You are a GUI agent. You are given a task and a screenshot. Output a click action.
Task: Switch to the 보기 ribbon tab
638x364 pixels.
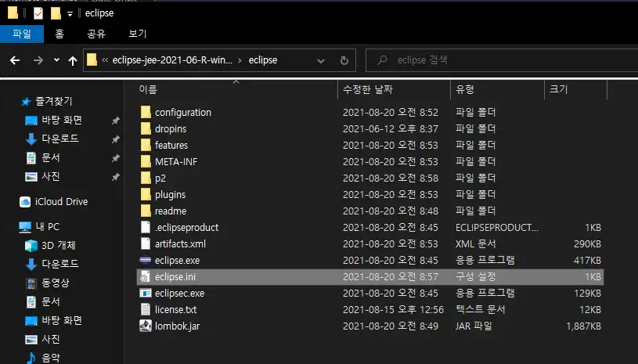(x=138, y=34)
